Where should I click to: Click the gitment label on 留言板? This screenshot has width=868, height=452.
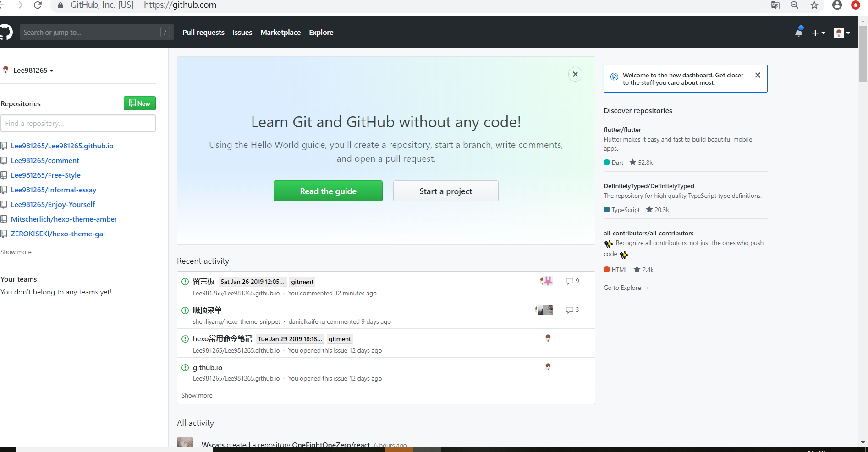(x=302, y=282)
